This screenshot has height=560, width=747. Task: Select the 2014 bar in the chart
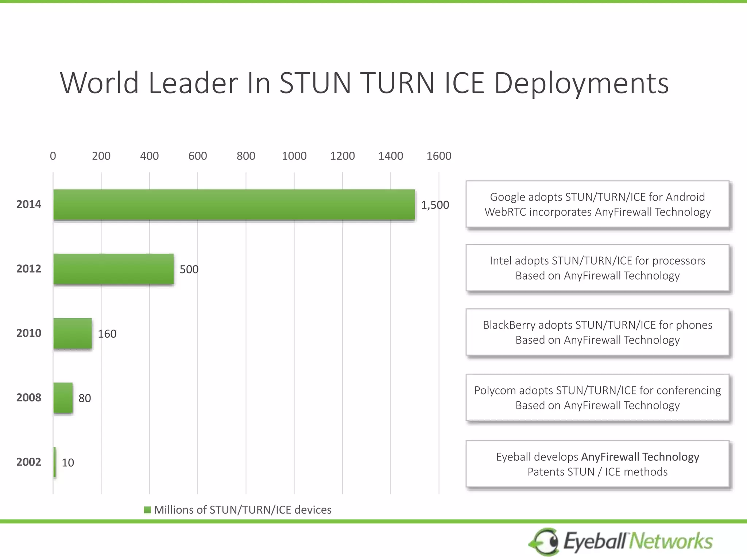click(234, 205)
